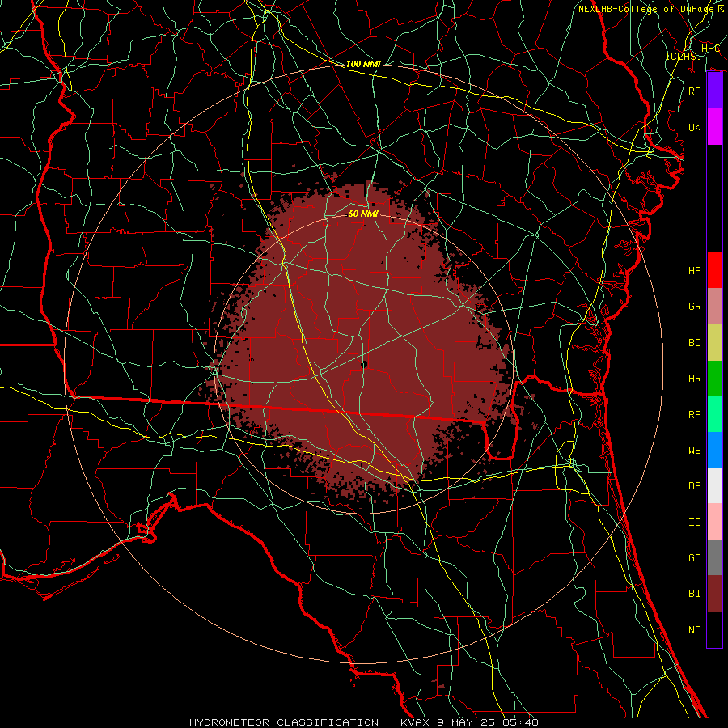Click the GC legend label

coord(695,558)
